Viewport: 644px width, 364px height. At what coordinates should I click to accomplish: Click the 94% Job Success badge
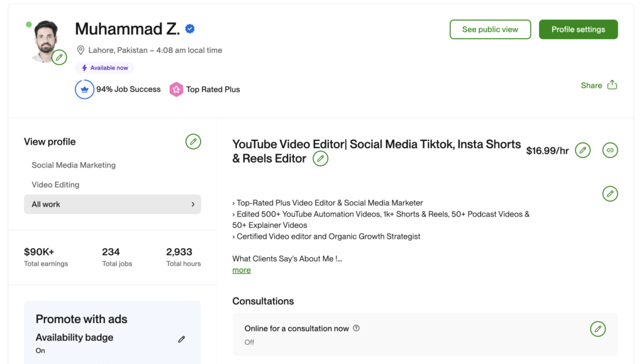[x=118, y=89]
